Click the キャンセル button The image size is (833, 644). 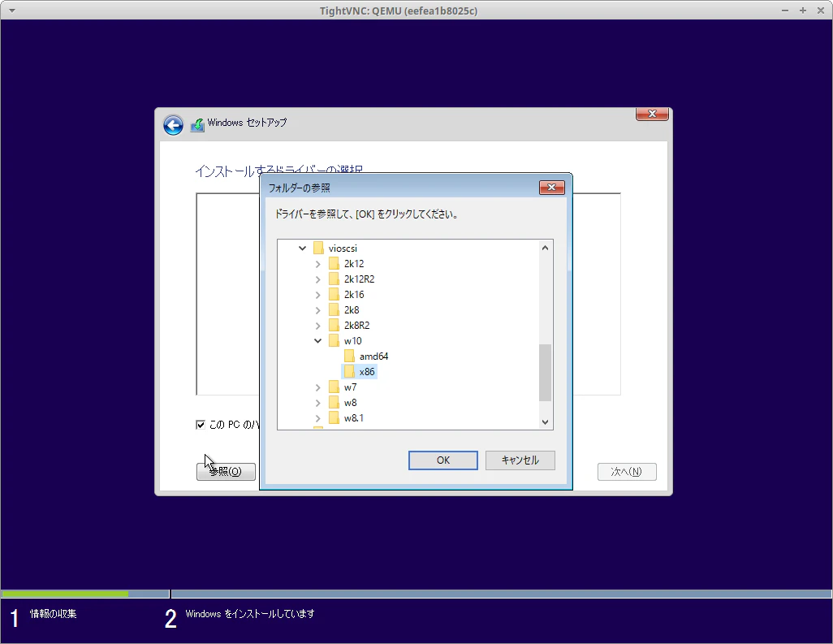pos(520,460)
